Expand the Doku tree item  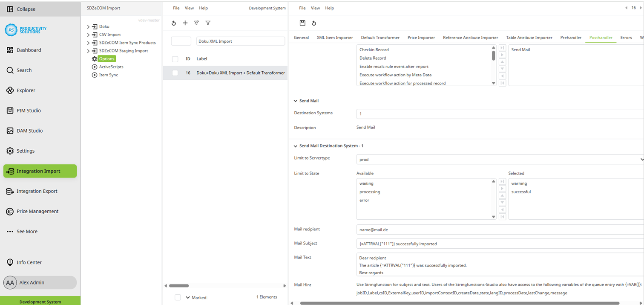click(x=89, y=26)
